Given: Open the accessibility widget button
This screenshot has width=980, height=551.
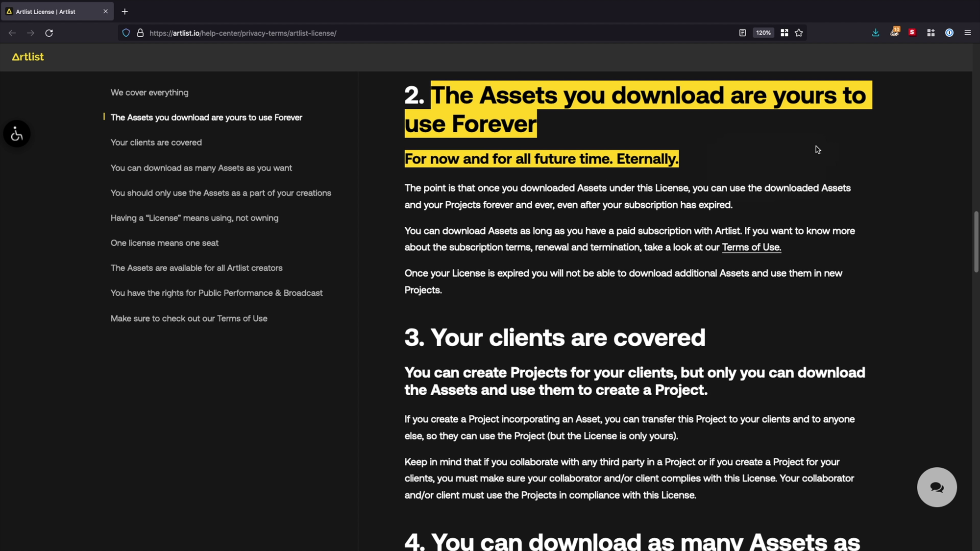Looking at the screenshot, I should 17,134.
